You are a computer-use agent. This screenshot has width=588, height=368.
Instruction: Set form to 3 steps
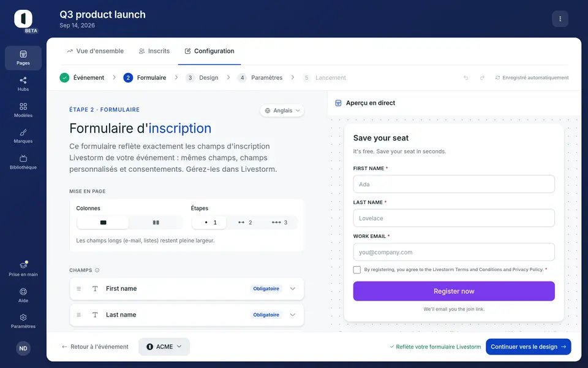click(279, 222)
